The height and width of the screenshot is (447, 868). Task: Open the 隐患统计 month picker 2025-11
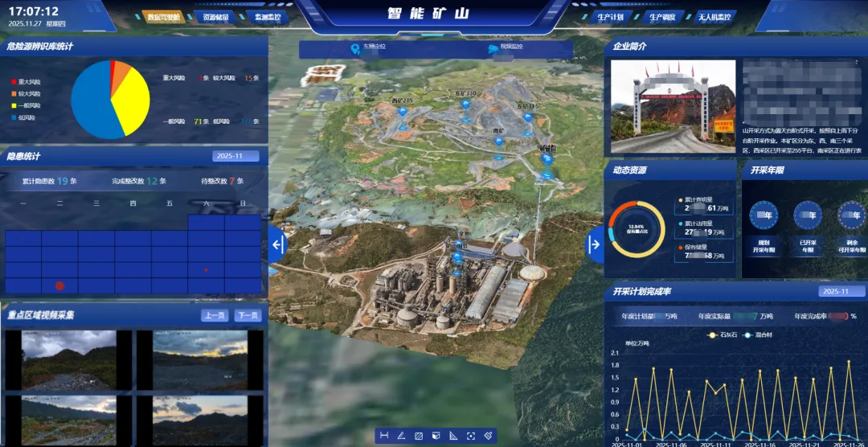pos(235,156)
